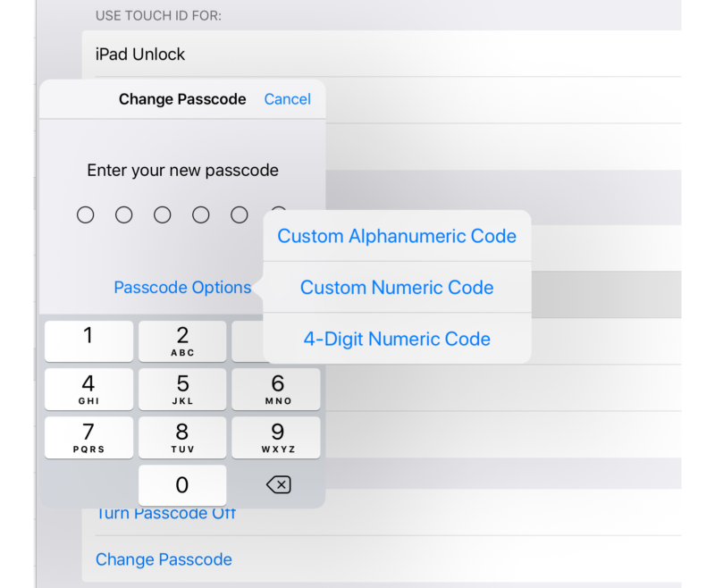
Task: Cancel the passcode change
Action: pos(287,99)
